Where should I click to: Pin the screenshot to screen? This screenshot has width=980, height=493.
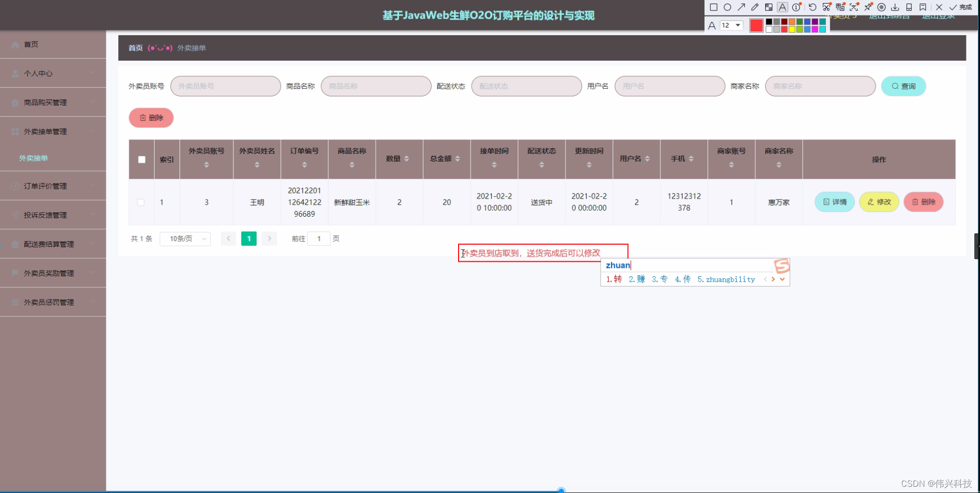click(868, 7)
